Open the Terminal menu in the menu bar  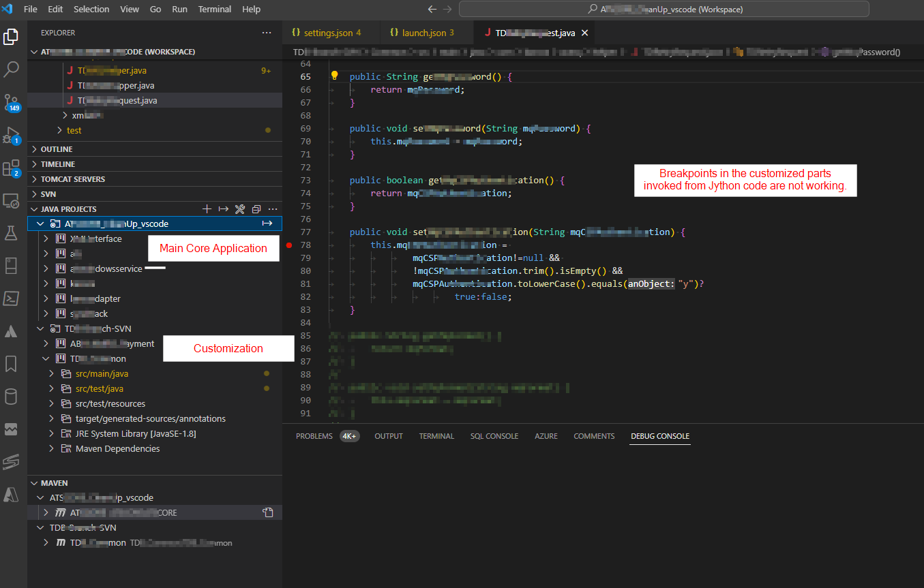point(214,9)
